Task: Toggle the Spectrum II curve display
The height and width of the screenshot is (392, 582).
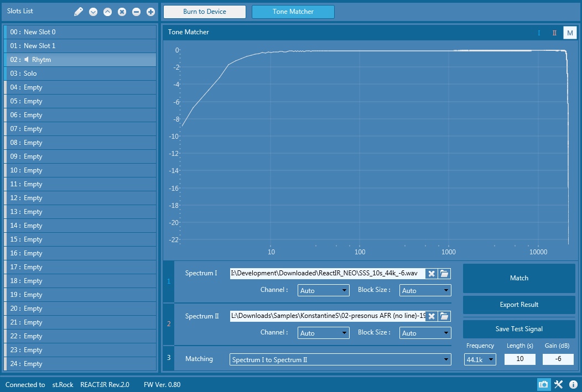Action: tap(554, 33)
